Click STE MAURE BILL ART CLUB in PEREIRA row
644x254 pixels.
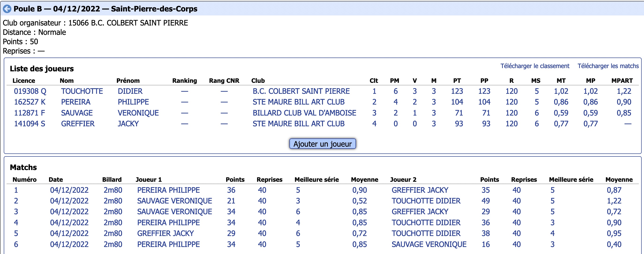coord(299,102)
